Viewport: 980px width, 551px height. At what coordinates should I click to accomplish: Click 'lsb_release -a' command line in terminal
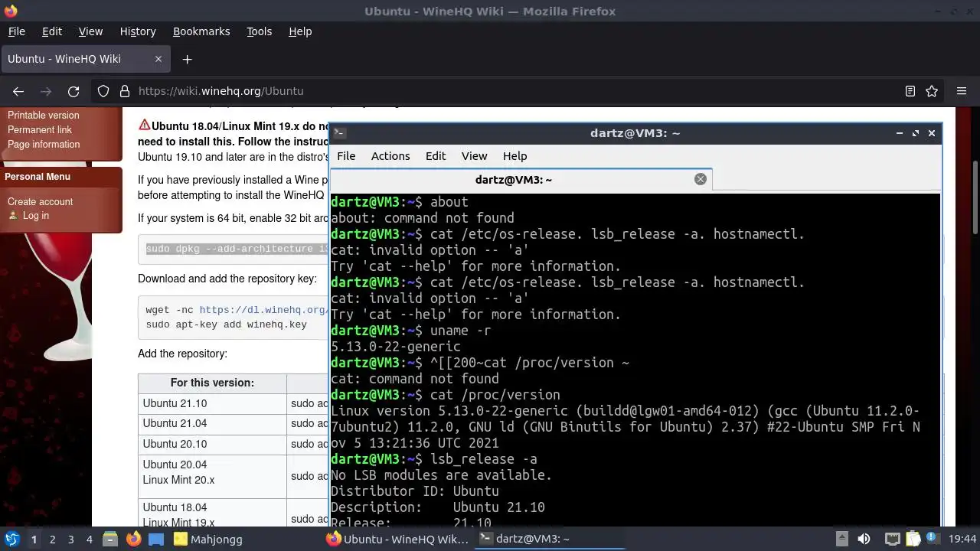tap(484, 459)
